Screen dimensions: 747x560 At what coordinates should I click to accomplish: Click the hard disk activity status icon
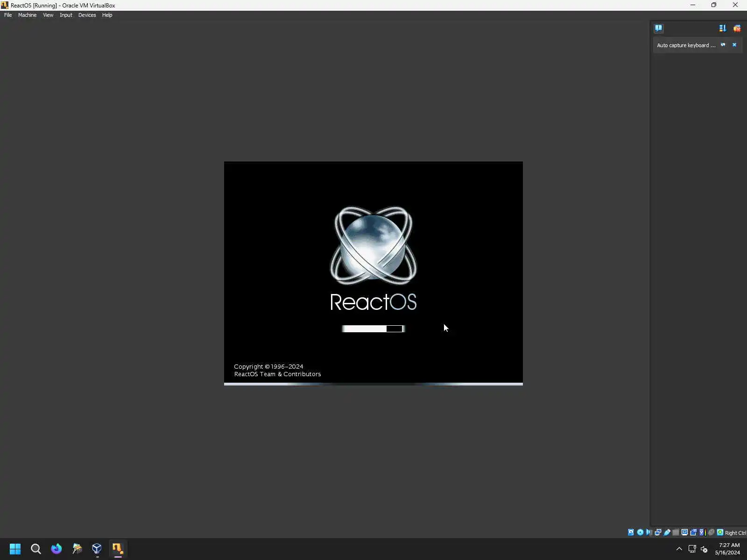click(631, 532)
